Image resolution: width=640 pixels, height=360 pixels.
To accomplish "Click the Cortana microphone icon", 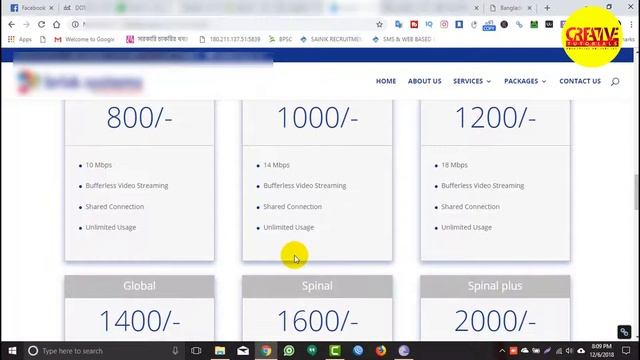I will (175, 351).
